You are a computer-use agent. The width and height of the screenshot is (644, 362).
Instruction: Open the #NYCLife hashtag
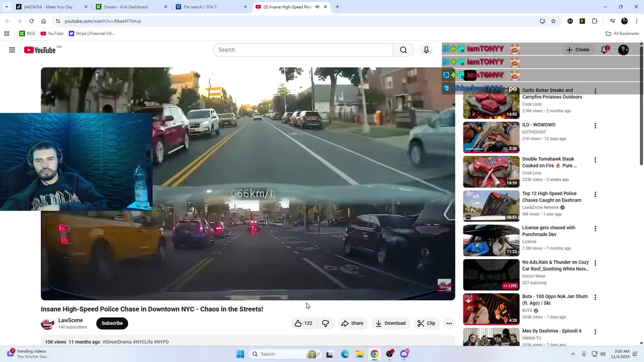coord(143,342)
